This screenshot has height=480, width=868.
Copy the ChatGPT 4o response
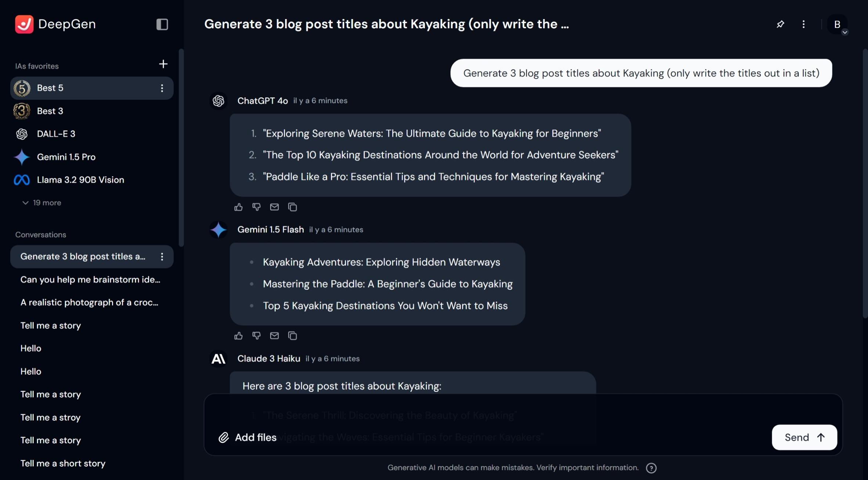pos(292,207)
